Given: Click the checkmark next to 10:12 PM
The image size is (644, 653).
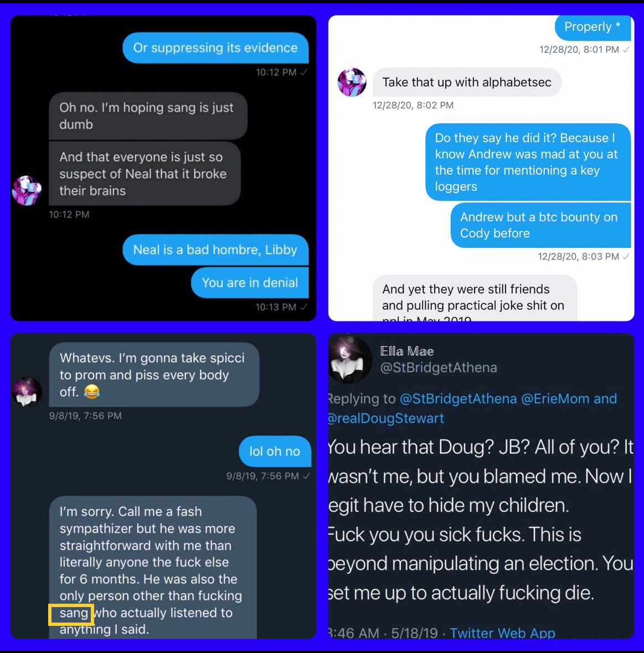Looking at the screenshot, I should click(304, 72).
